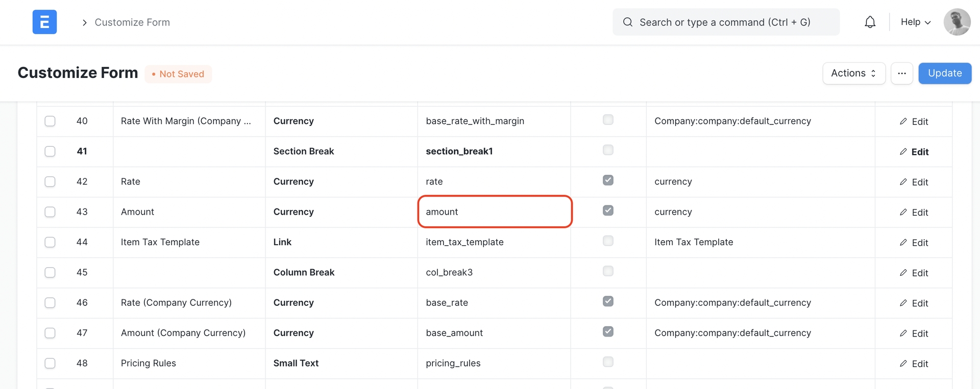Open the notifications bell

(870, 22)
